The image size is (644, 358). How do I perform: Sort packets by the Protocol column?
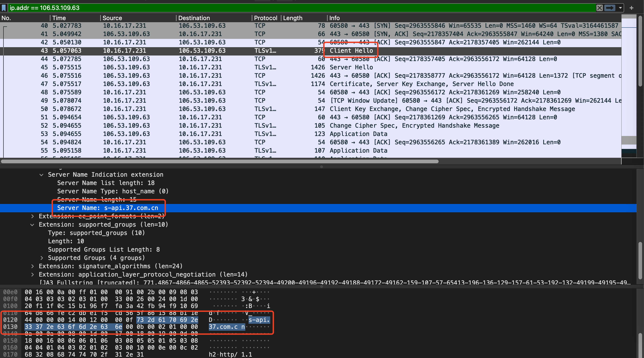[265, 18]
